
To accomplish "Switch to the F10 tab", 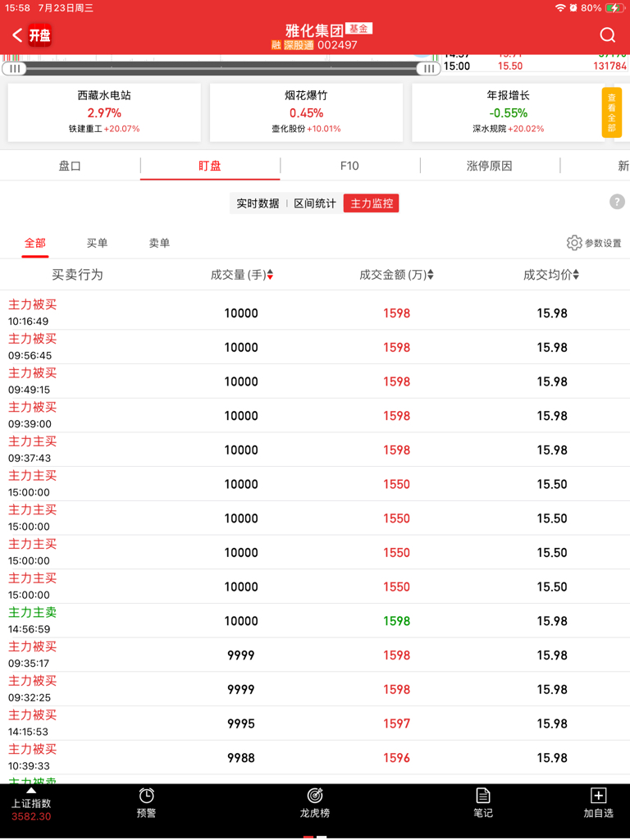I will pyautogui.click(x=349, y=166).
